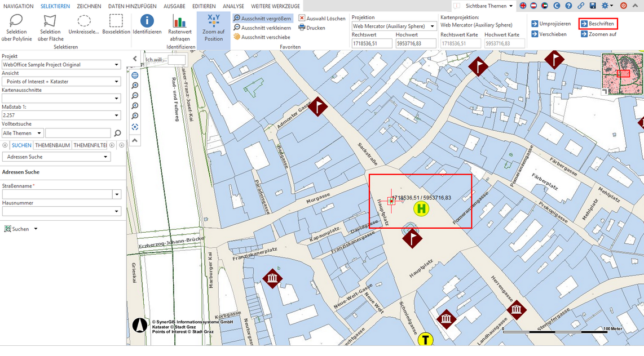Click the overview map thumbnail

click(621, 74)
